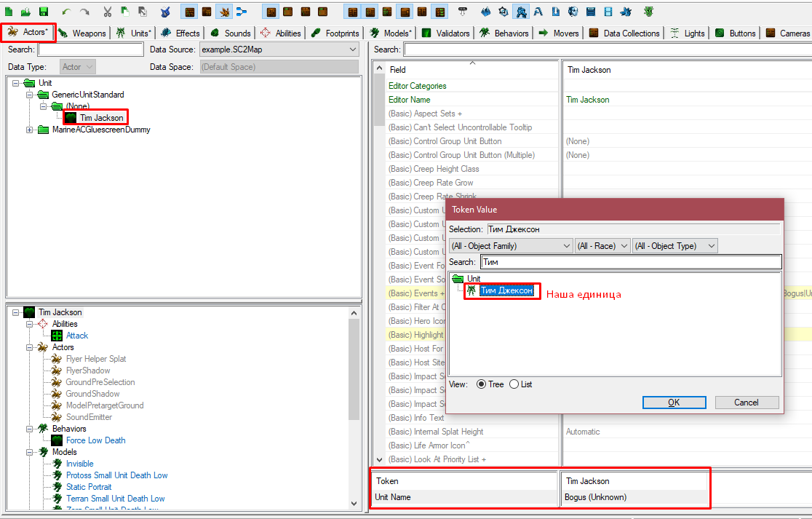Click OK in the Token Value dialog
The width and height of the screenshot is (812, 519).
pos(674,403)
